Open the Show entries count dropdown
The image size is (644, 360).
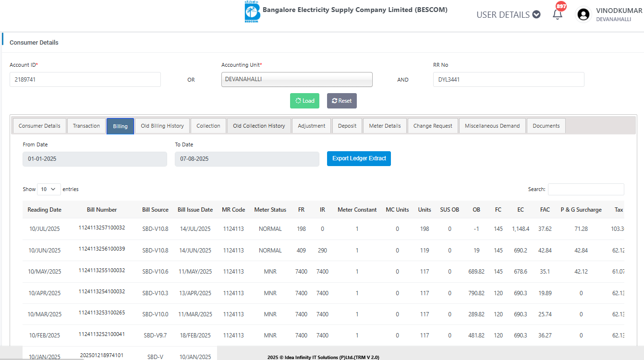tap(49, 189)
